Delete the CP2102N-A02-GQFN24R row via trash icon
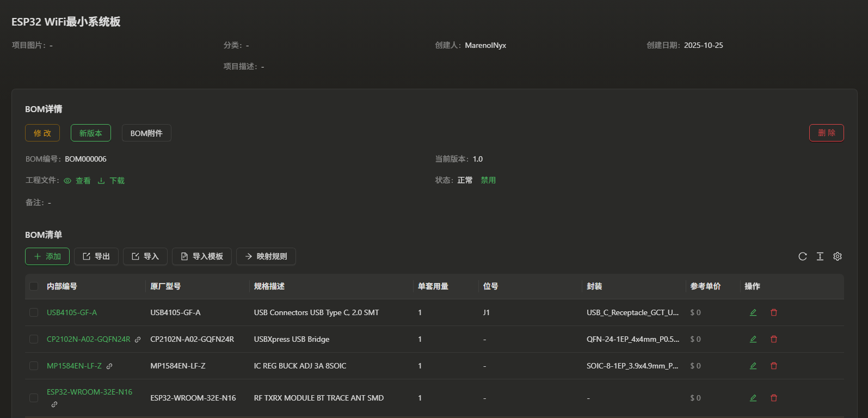 (x=774, y=339)
